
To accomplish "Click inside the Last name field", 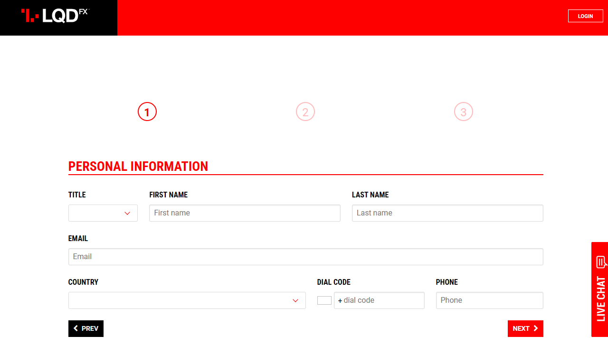I will (447, 213).
